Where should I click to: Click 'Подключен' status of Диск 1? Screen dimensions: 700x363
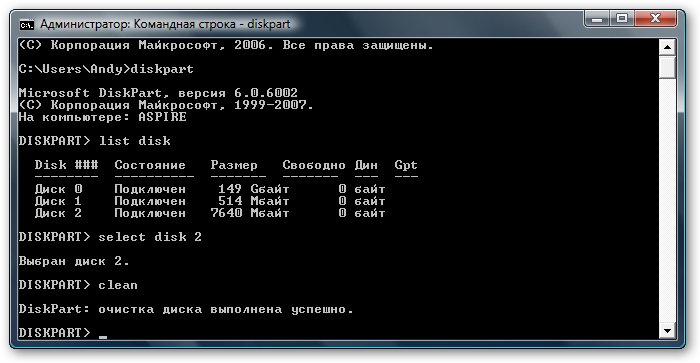pyautogui.click(x=150, y=201)
